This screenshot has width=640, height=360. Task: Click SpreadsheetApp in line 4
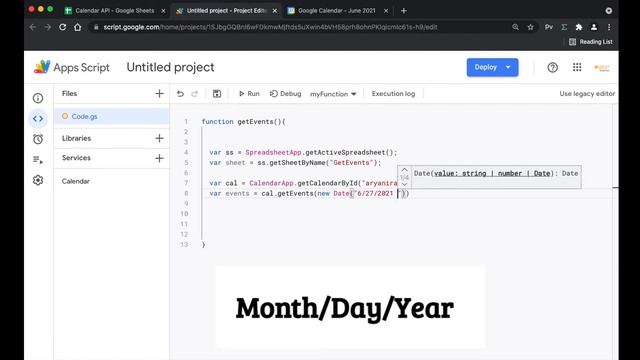(x=273, y=152)
